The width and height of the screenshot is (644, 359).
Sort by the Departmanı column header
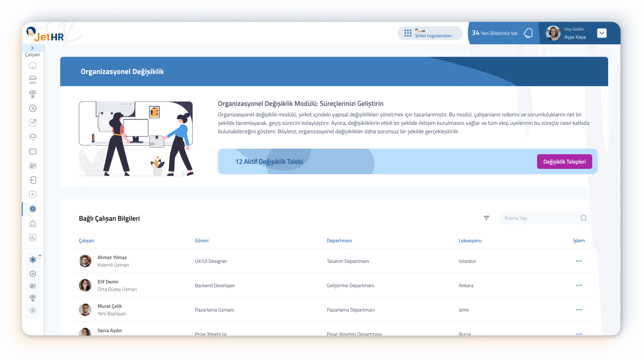coord(339,240)
